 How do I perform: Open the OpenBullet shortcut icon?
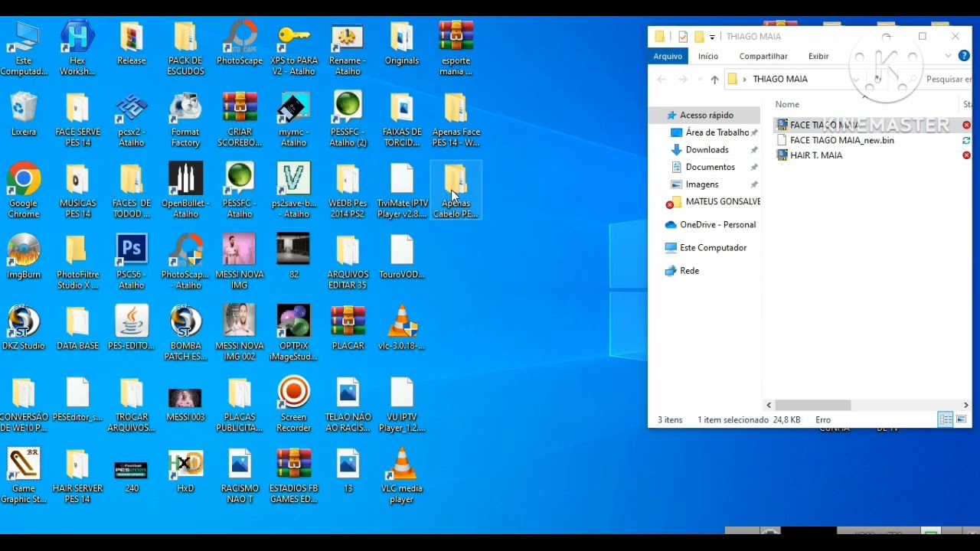pos(185,191)
